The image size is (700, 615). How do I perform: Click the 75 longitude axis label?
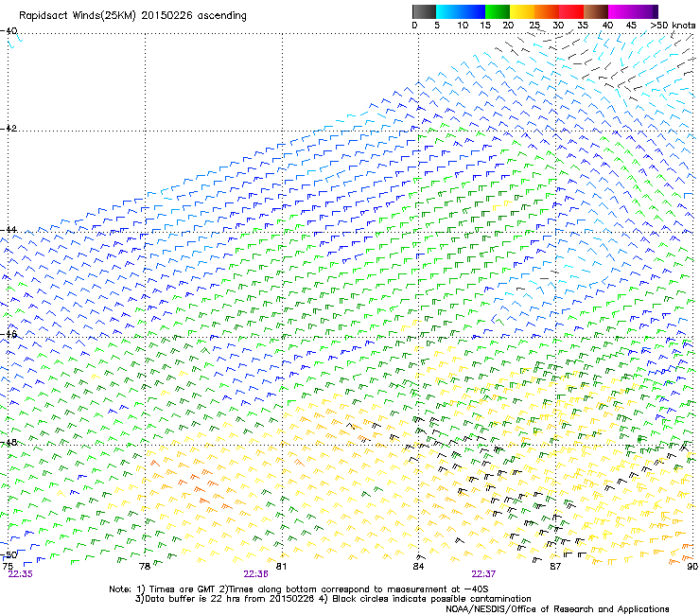coord(8,567)
